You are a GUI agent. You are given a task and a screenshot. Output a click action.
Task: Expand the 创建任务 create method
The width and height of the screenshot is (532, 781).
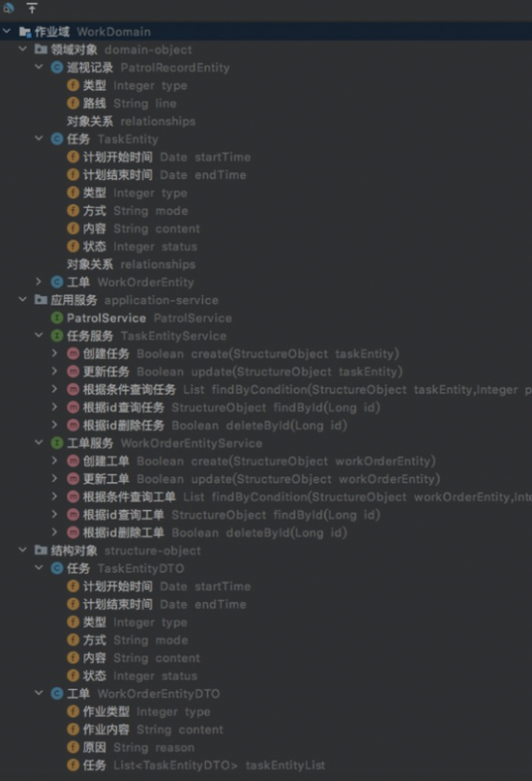click(x=55, y=353)
